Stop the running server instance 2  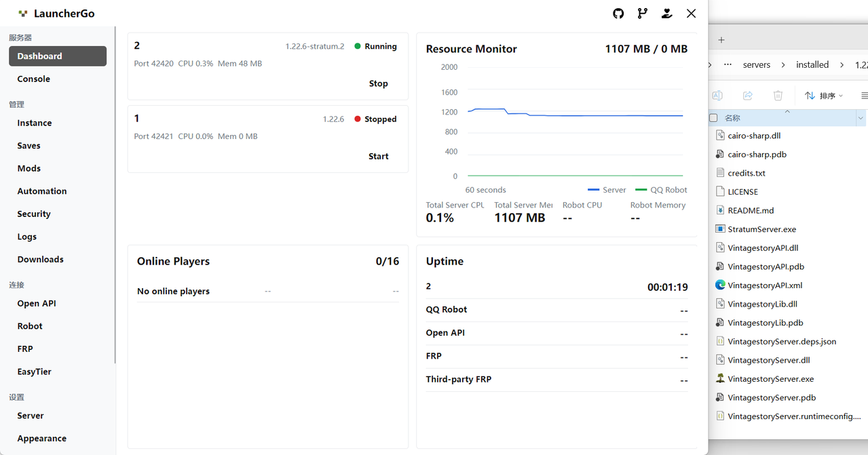point(378,83)
